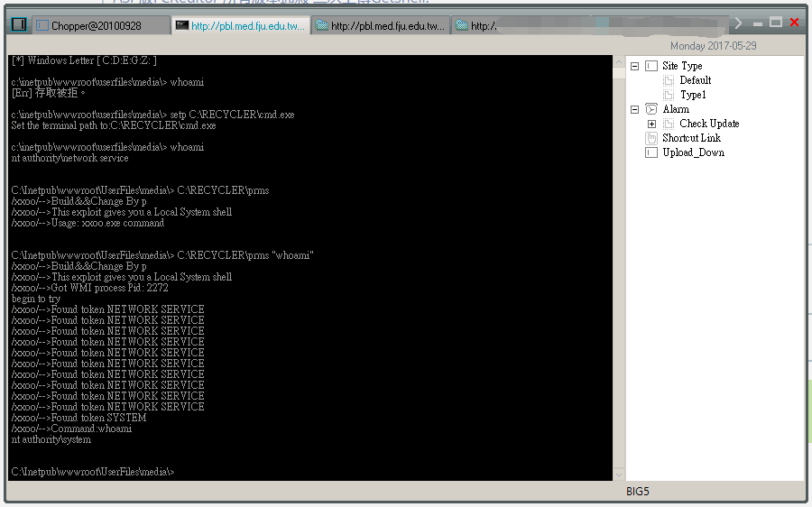Switch to the Chopper@20100928 tab
This screenshot has width=812, height=507.
click(x=101, y=25)
